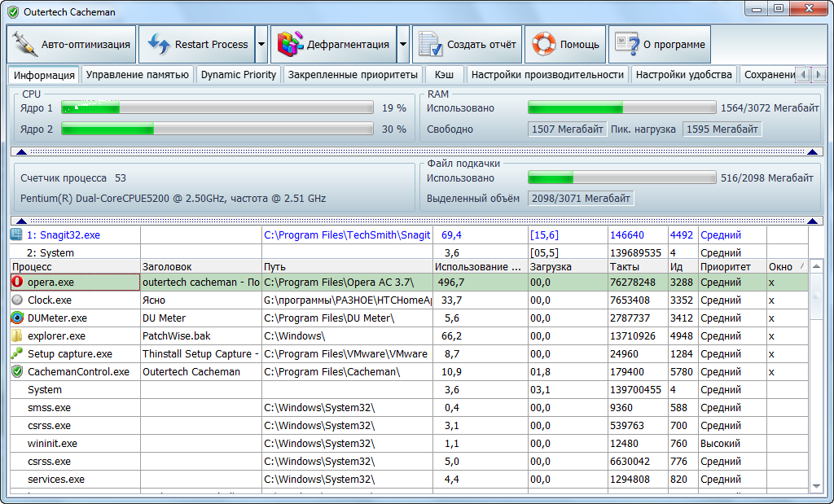The width and height of the screenshot is (834, 504).
Task: Click the Ядро 1 CPU usage bar
Action: point(217,108)
